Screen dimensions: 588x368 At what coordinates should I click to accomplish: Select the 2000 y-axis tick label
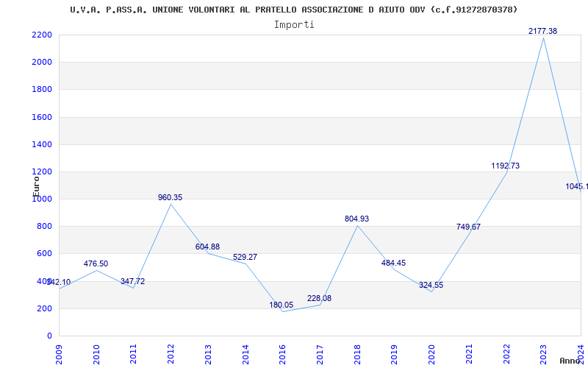[42, 63]
